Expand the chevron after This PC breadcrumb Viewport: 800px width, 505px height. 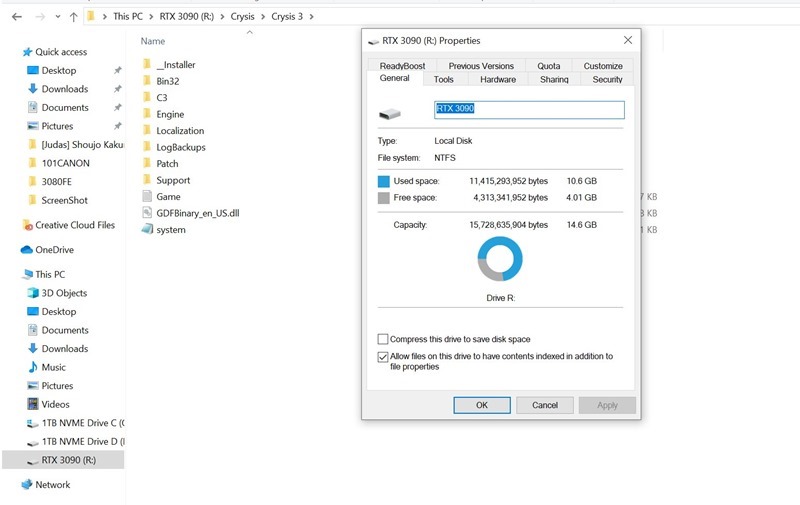click(151, 17)
